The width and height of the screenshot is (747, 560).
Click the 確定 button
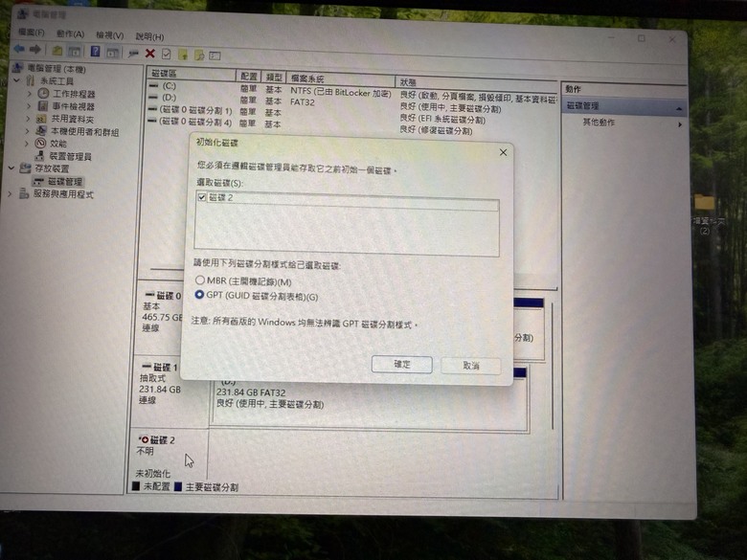(401, 365)
